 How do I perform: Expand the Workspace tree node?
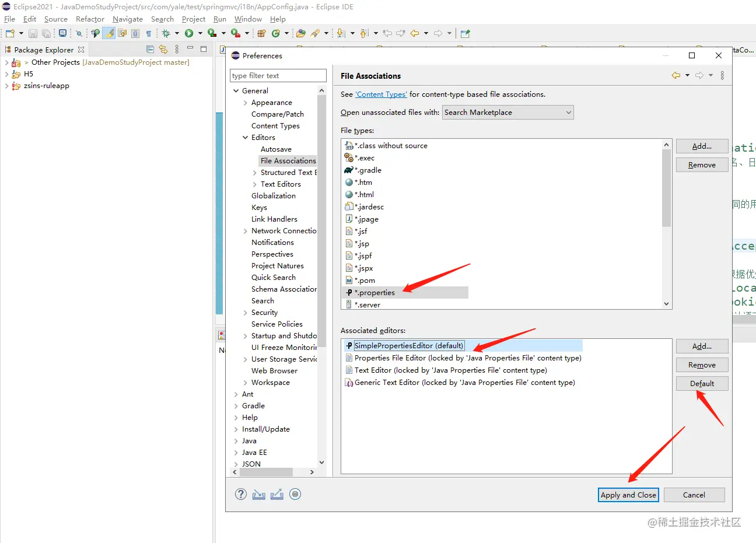point(246,383)
